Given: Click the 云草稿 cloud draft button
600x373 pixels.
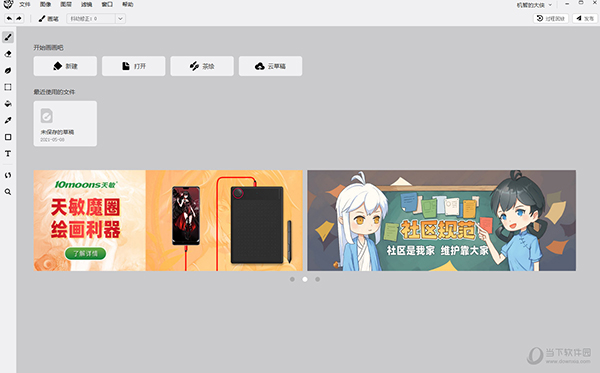Looking at the screenshot, I should 271,66.
